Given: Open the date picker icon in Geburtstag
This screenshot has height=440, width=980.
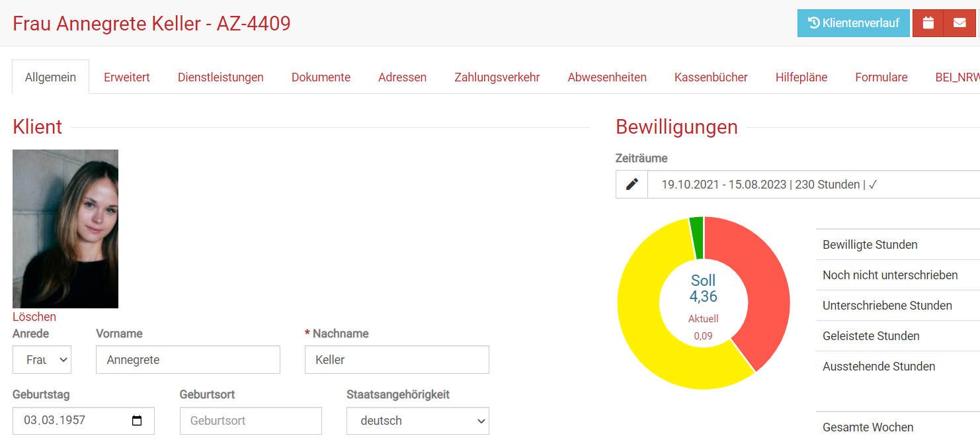Looking at the screenshot, I should coord(137,421).
